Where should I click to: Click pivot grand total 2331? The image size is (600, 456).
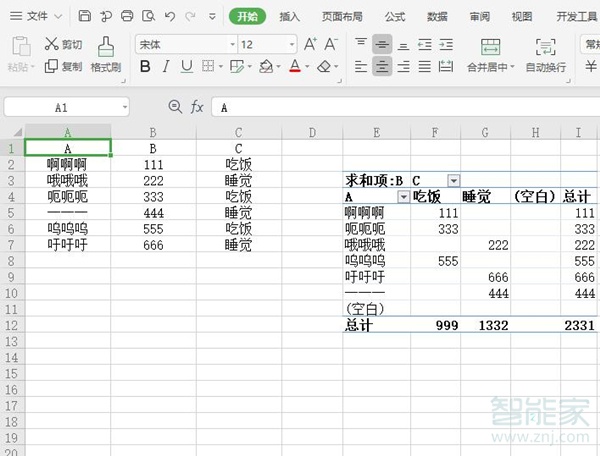pos(579,325)
